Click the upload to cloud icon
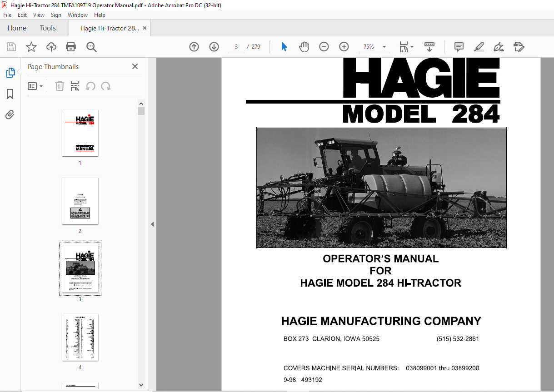Image resolution: width=554 pixels, height=392 pixels. (51, 47)
